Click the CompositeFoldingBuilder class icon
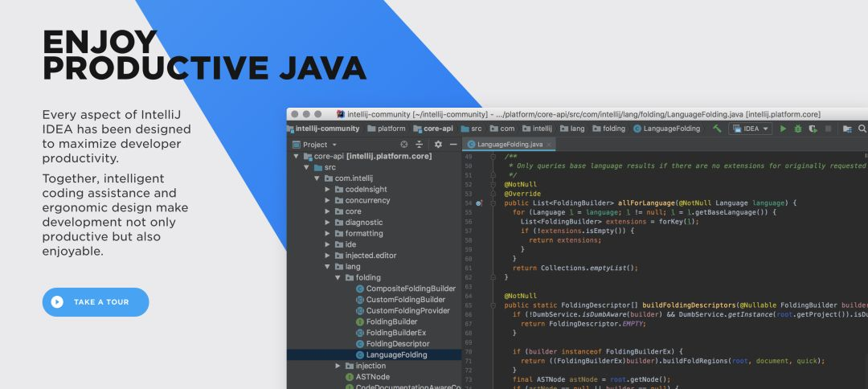Screen dimensions: 868x389 point(360,289)
